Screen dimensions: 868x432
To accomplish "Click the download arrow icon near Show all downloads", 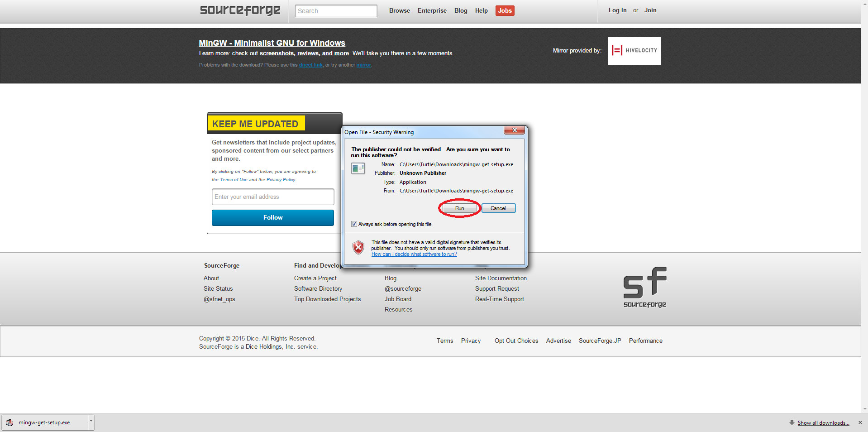I will click(x=792, y=422).
